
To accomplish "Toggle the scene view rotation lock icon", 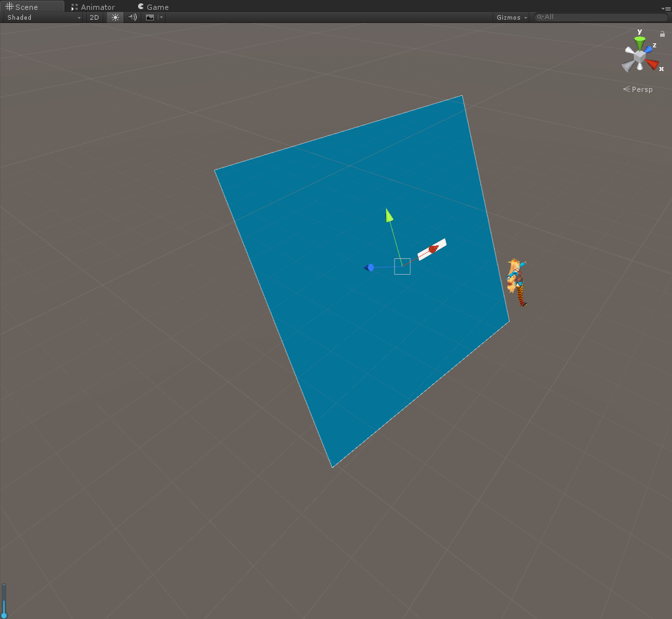I will [x=662, y=34].
